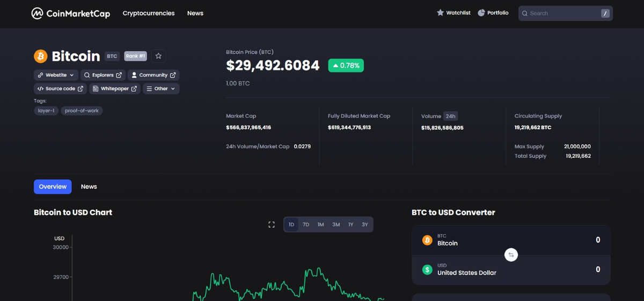Click the proof-of-work tag
644x301 pixels.
point(82,111)
